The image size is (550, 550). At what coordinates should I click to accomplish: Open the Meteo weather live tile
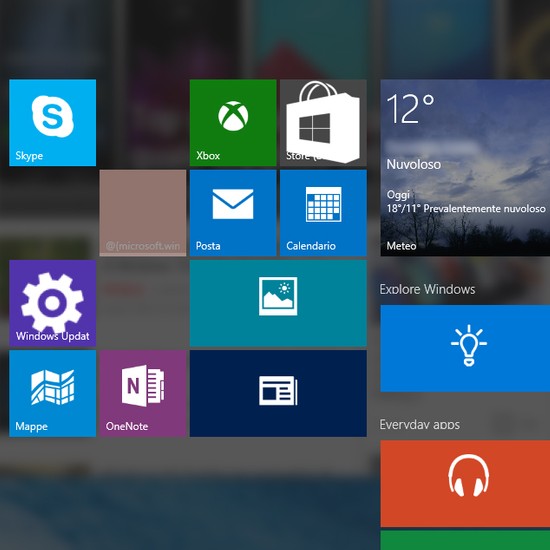pyautogui.click(x=465, y=168)
